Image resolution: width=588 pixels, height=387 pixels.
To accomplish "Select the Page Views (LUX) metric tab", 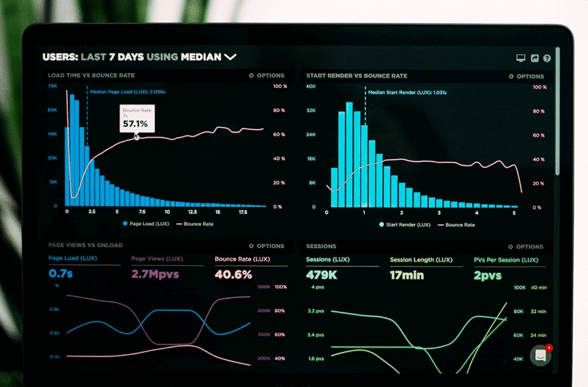I will click(x=157, y=259).
